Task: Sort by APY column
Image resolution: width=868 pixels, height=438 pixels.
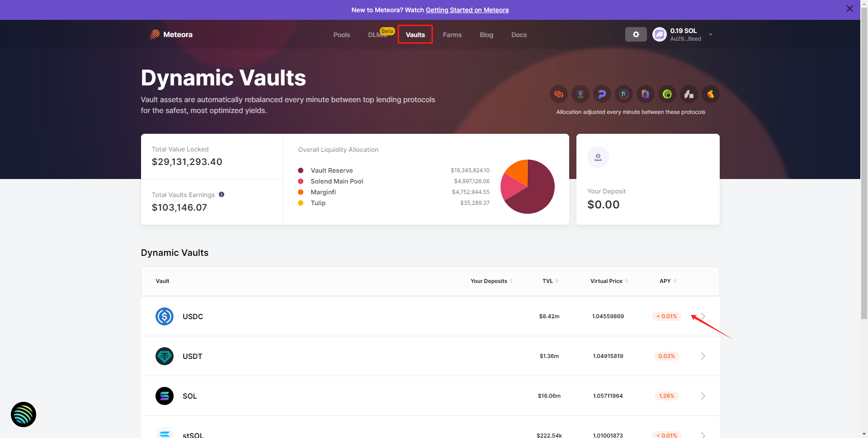Action: coord(668,281)
